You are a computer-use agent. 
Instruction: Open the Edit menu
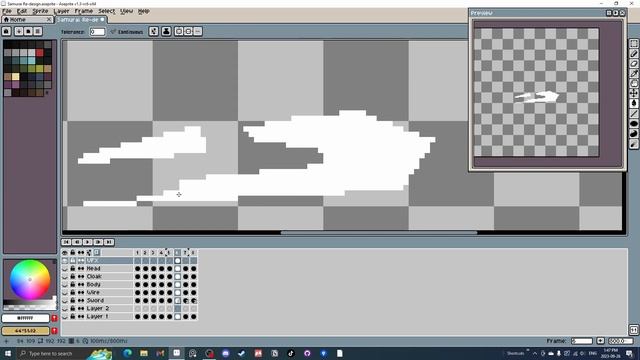(22, 11)
